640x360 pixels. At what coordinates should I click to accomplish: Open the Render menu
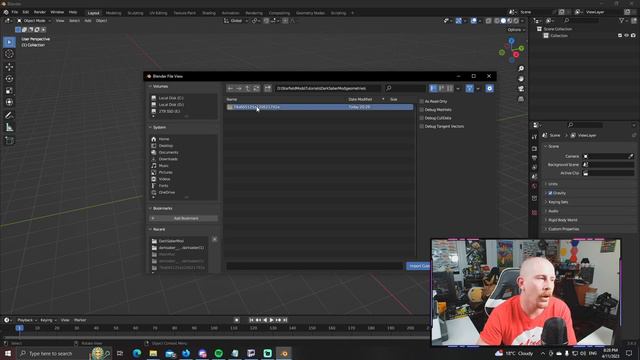coord(40,12)
